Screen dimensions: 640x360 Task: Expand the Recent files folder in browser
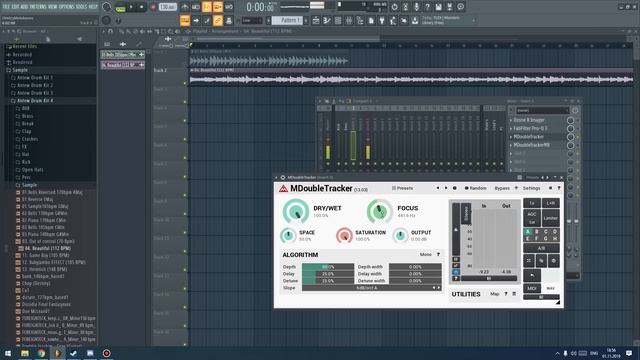point(24,47)
